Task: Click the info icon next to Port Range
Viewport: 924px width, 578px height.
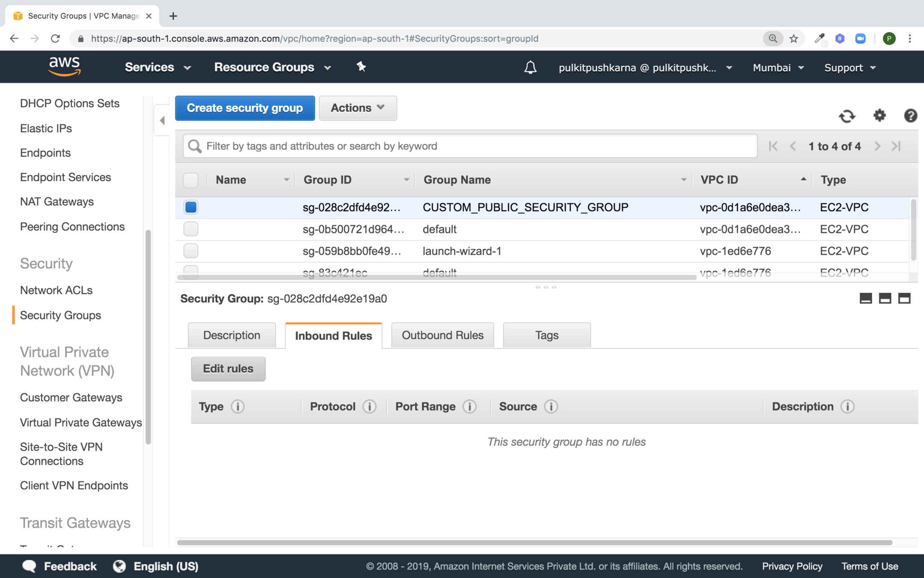Action: (470, 406)
